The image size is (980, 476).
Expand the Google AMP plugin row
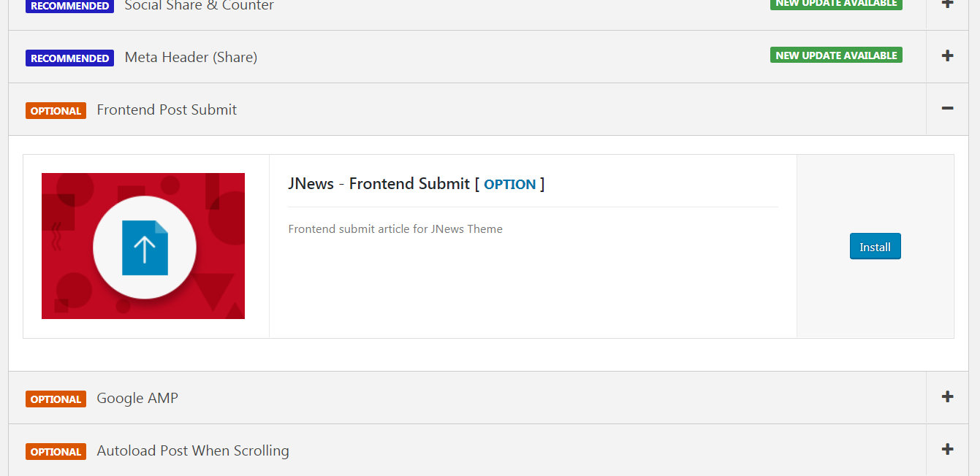click(947, 397)
